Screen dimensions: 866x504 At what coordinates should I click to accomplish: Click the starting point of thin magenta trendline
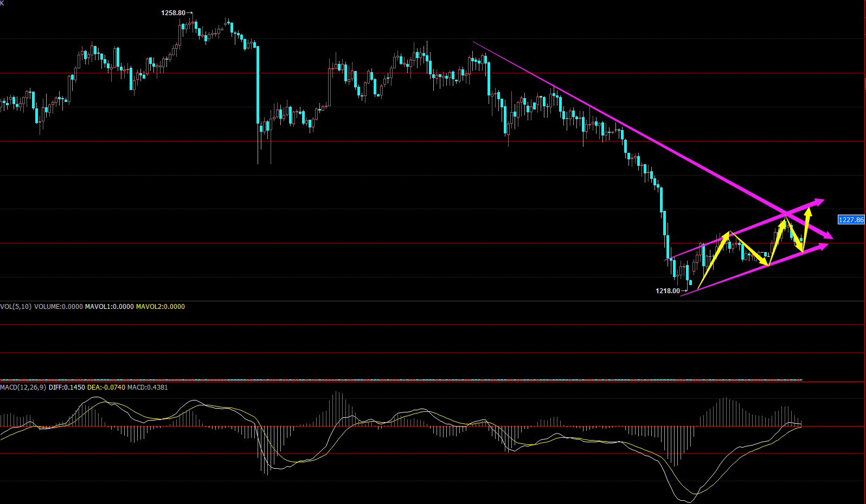pyautogui.click(x=473, y=42)
